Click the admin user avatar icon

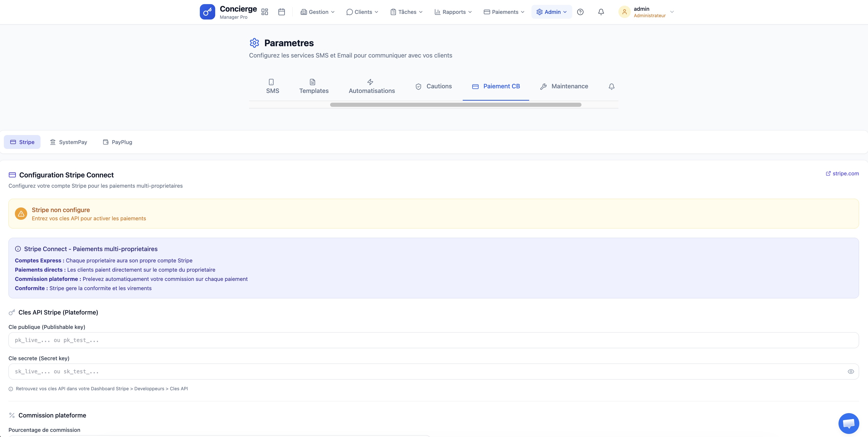point(624,12)
